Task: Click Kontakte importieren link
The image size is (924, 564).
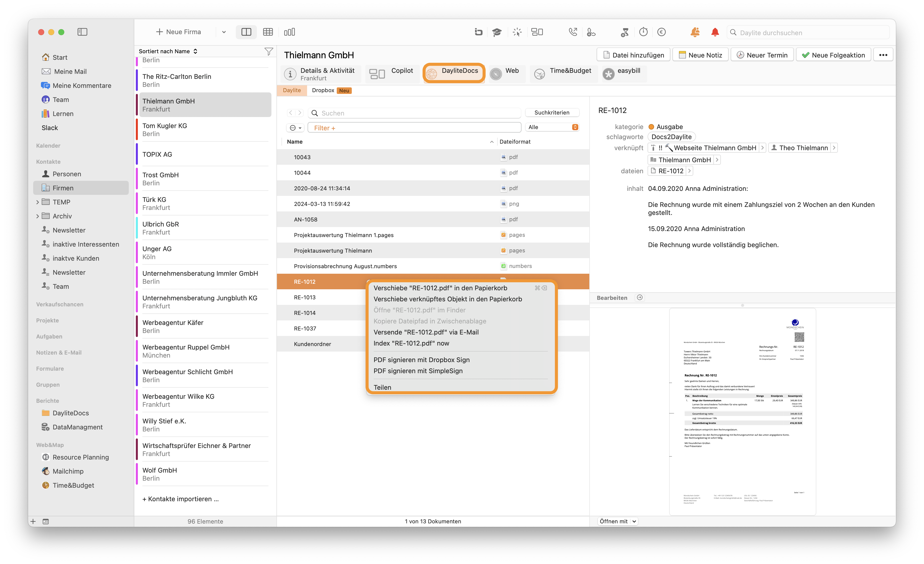Action: pyautogui.click(x=180, y=499)
